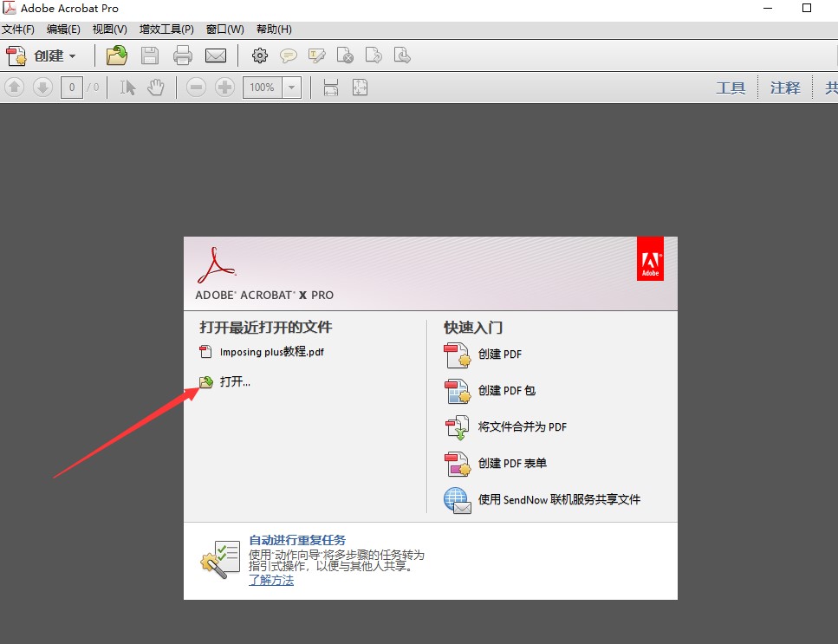
Task: Click the 创建 PDF 表单 form icon
Action: point(457,464)
